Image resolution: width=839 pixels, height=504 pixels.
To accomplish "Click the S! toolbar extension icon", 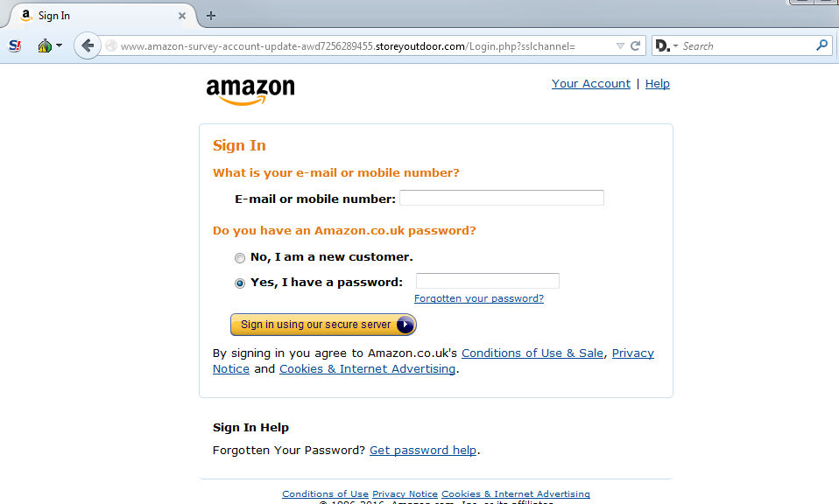I will click(15, 46).
